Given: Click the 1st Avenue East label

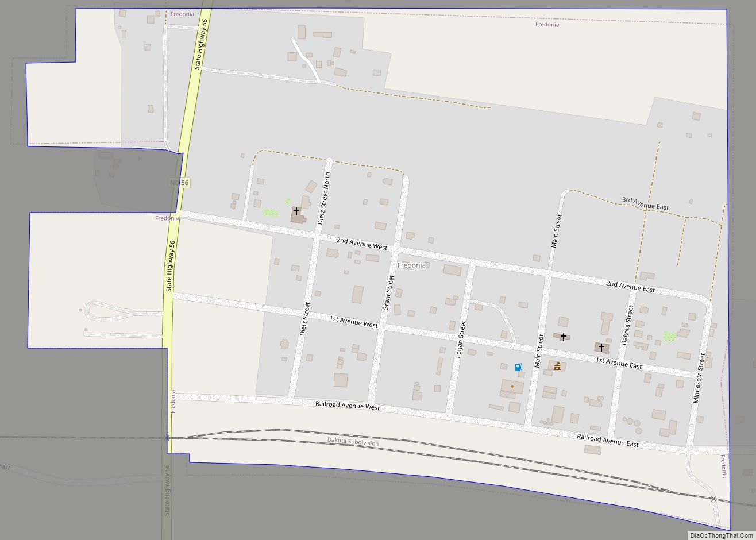Looking at the screenshot, I should point(619,362).
